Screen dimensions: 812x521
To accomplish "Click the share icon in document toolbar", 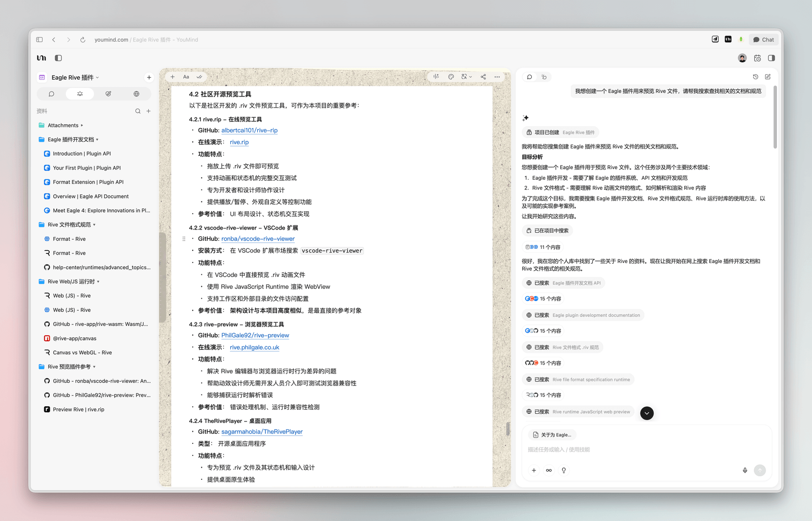I will [483, 77].
